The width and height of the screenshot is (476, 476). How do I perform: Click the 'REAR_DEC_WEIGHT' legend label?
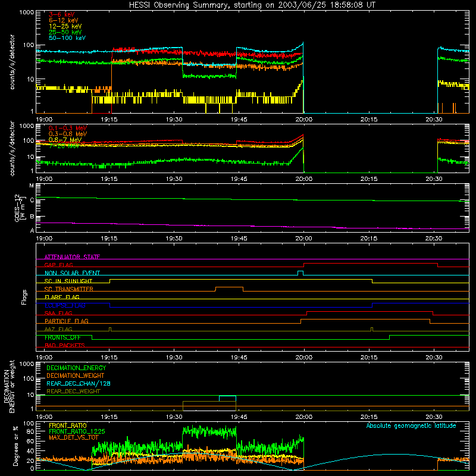click(73, 392)
